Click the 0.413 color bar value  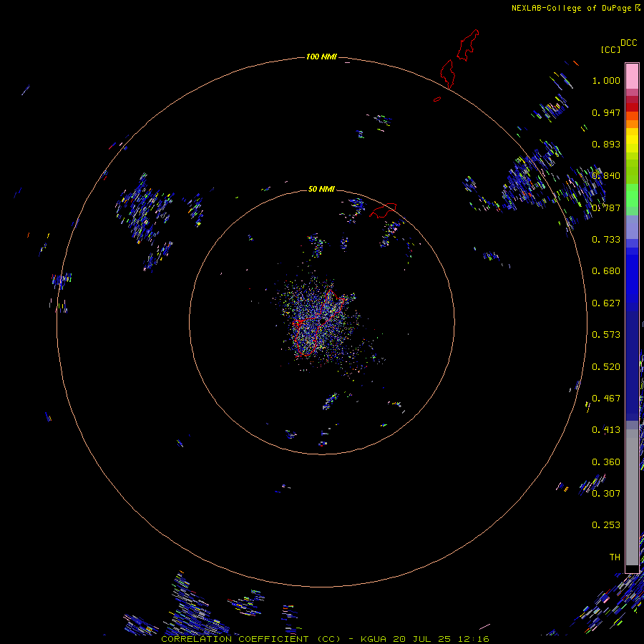[606, 430]
